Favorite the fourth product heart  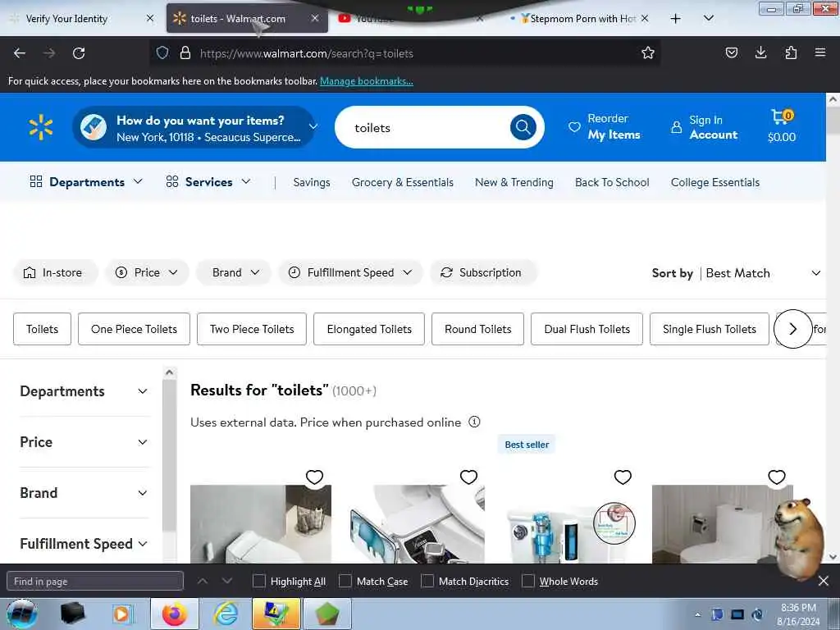pyautogui.click(x=777, y=477)
